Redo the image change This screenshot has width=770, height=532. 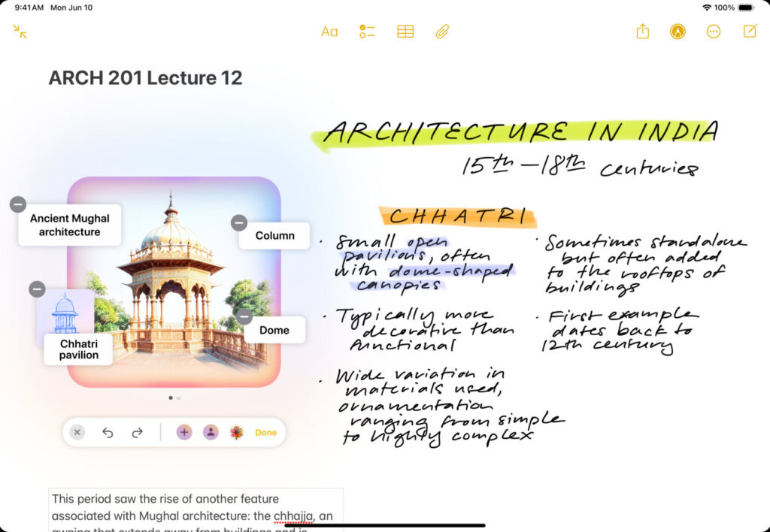tap(137, 432)
